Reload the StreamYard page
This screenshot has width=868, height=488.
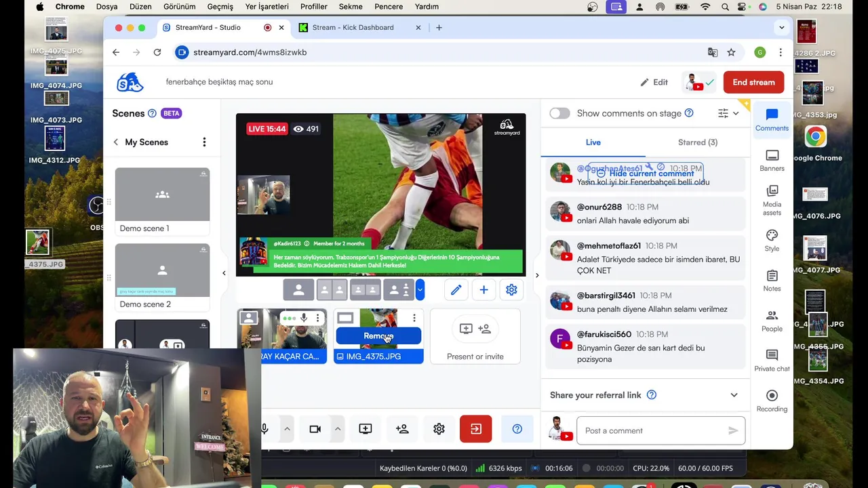[x=157, y=52]
